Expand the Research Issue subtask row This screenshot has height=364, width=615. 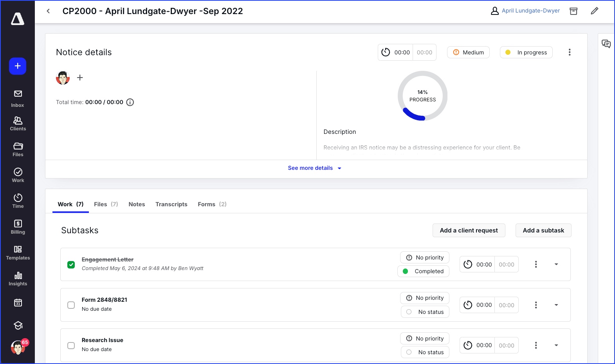tap(556, 345)
